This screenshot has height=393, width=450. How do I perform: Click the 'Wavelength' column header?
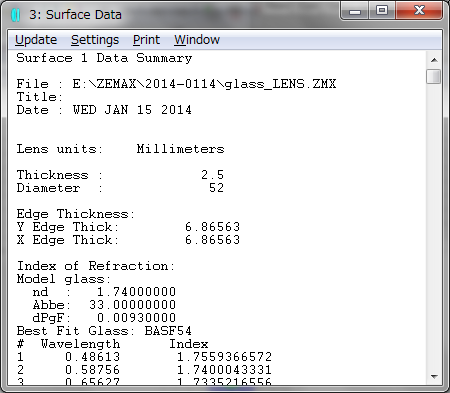(80, 344)
